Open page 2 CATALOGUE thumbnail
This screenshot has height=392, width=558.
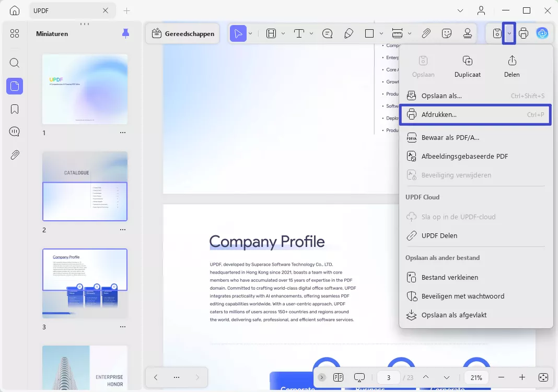pyautogui.click(x=85, y=186)
